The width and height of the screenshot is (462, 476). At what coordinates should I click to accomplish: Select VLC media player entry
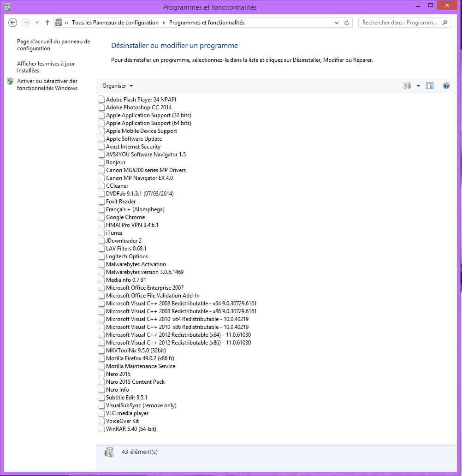click(x=127, y=413)
